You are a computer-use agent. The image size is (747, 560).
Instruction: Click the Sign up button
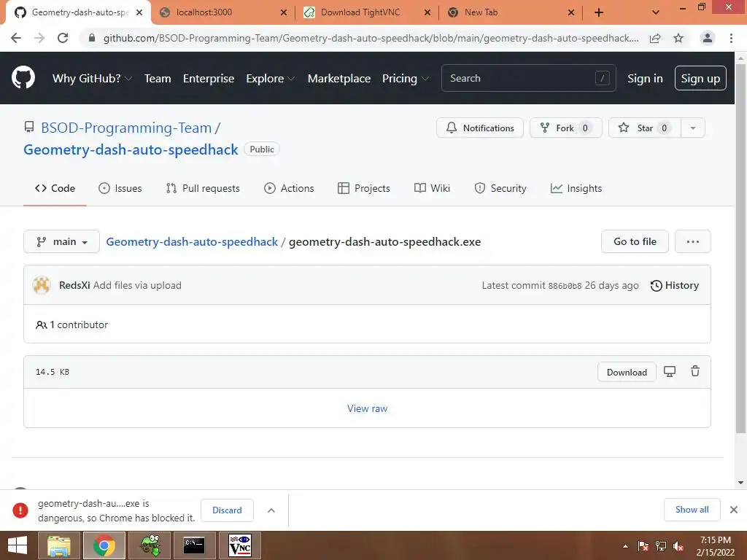(700, 78)
